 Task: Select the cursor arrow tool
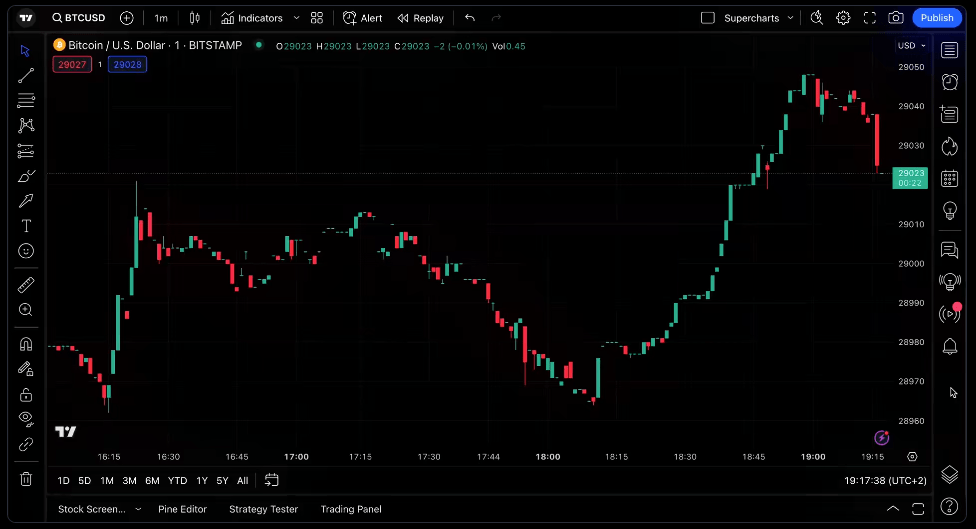[x=26, y=50]
